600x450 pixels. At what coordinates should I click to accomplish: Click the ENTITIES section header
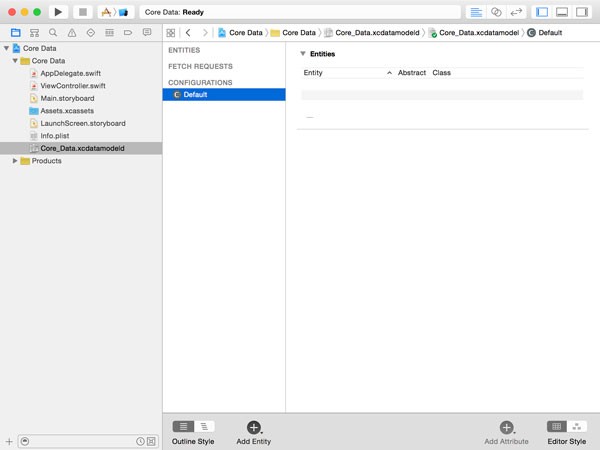point(184,50)
